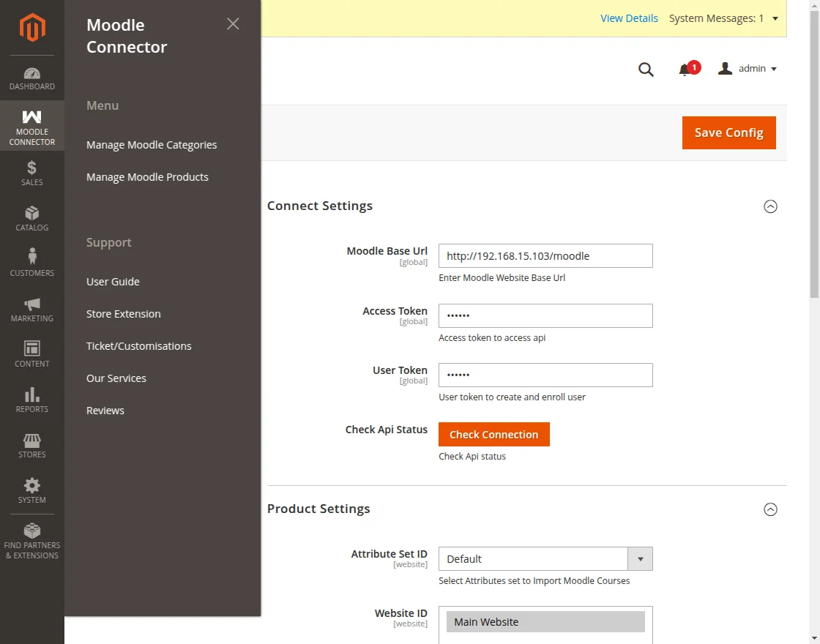The height and width of the screenshot is (644, 820).
Task: Open Manage Moodle Categories menu item
Action: 152,145
